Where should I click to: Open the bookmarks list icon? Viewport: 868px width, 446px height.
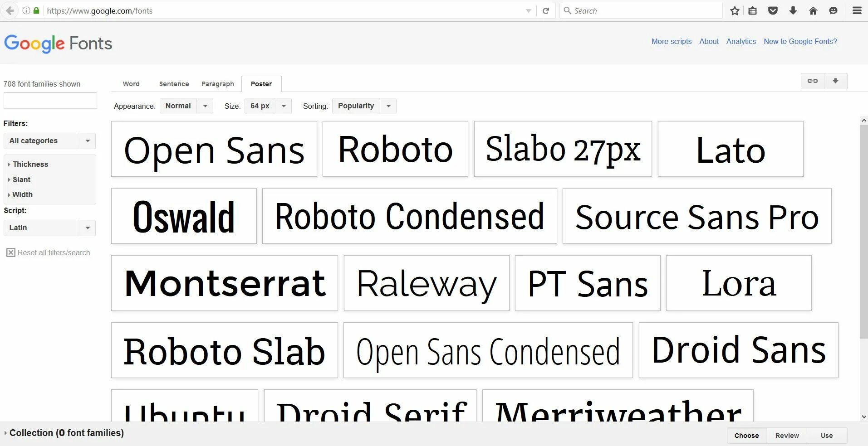(753, 11)
